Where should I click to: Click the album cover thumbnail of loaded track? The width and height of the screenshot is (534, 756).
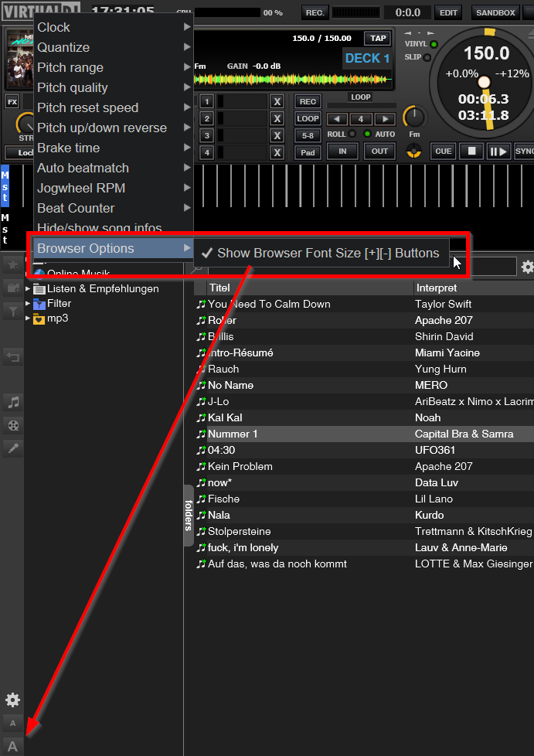20,60
